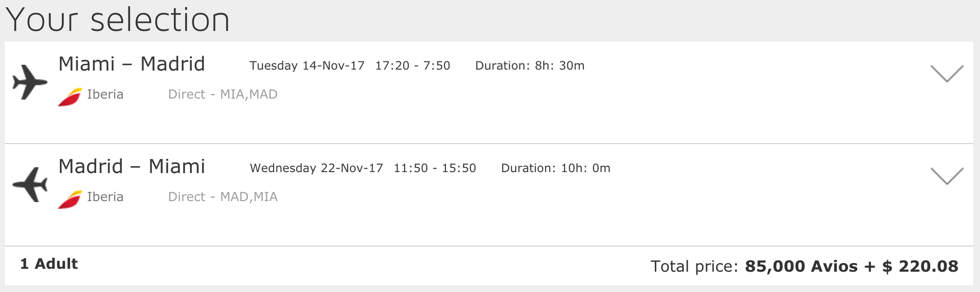Screen dimensions: 980x292
Task: Click the 11:50 - 15:50 flight times
Action: [435, 168]
